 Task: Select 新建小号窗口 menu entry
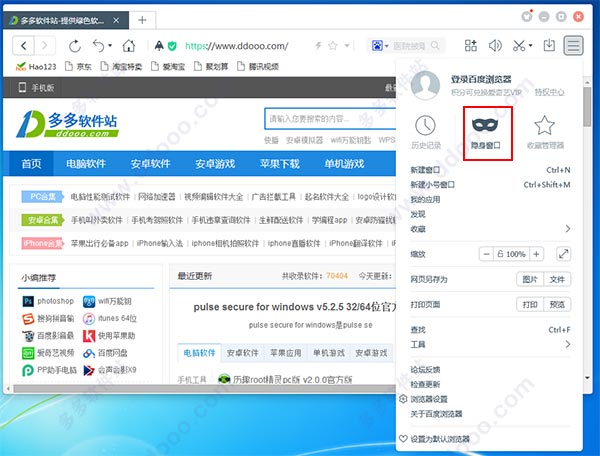coord(490,184)
